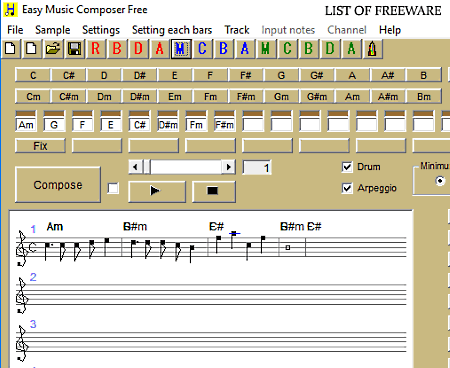This screenshot has width=450, height=368.
Task: Insert the C#m chord button
Action: [x=69, y=97]
